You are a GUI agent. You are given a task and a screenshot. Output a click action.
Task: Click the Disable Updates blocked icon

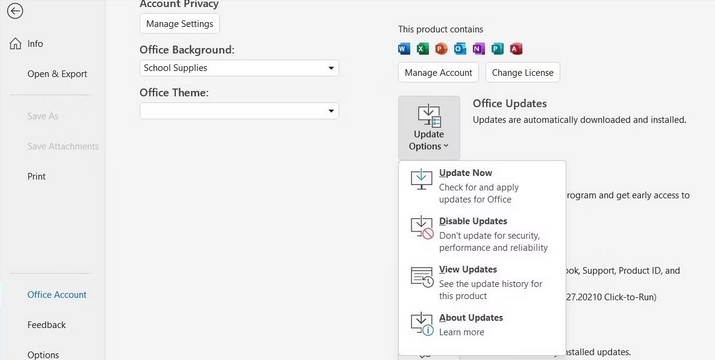(x=422, y=228)
